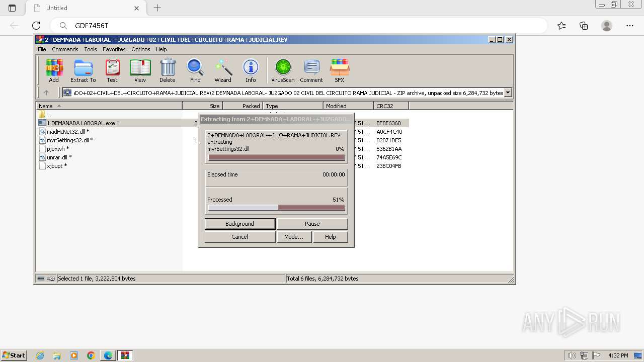Open the Wizard wand icon
Image resolution: width=644 pixels, height=362 pixels.
(223, 70)
